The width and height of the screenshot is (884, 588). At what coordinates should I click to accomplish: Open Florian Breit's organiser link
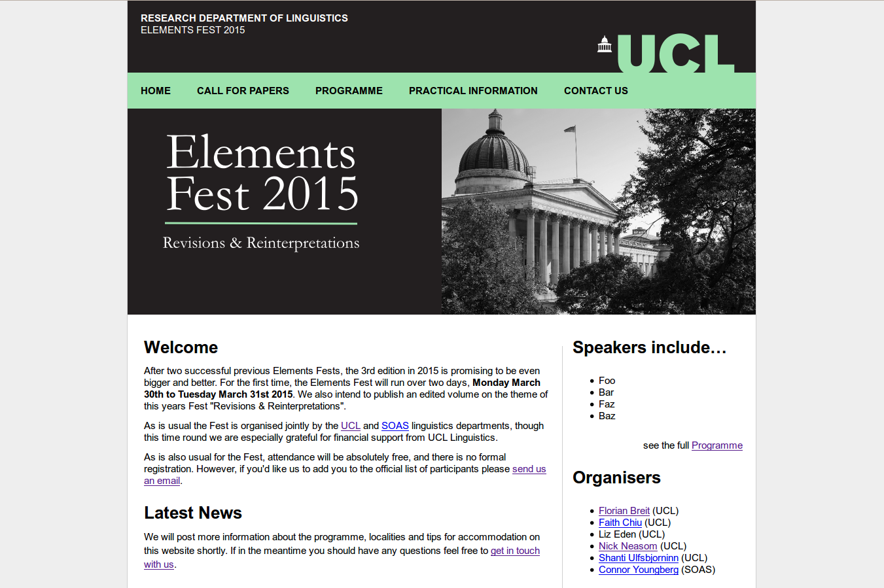pos(624,511)
